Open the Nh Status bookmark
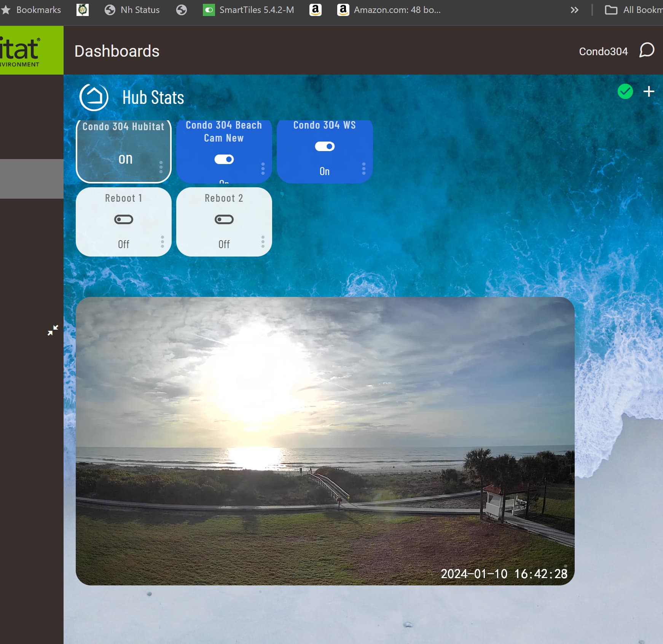This screenshot has width=663, height=644. (x=132, y=10)
